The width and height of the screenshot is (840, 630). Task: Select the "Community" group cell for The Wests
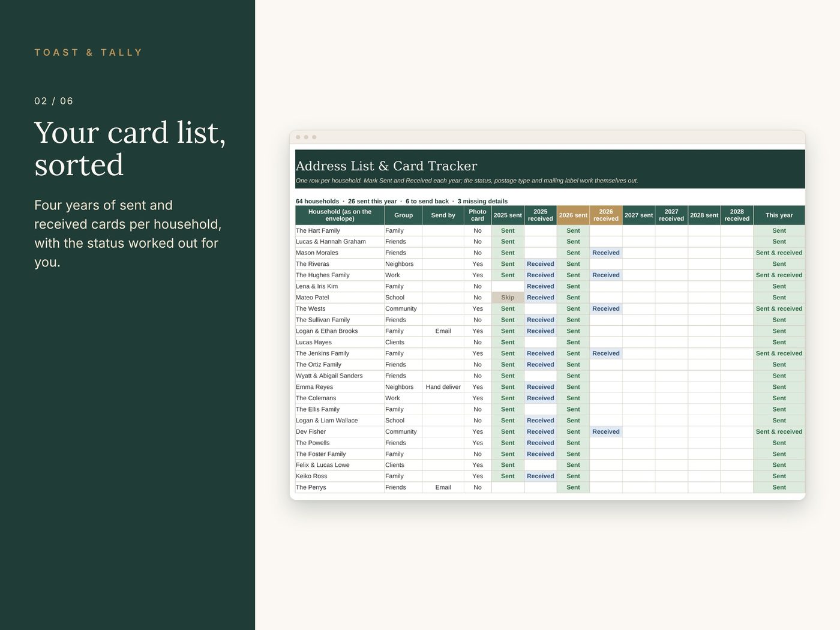point(403,309)
